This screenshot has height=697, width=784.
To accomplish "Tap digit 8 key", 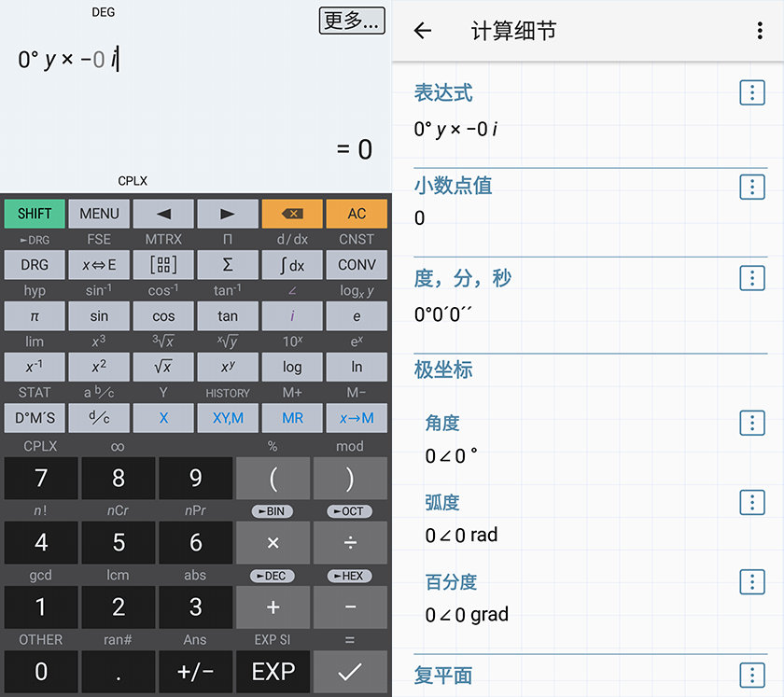I will coord(119,478).
